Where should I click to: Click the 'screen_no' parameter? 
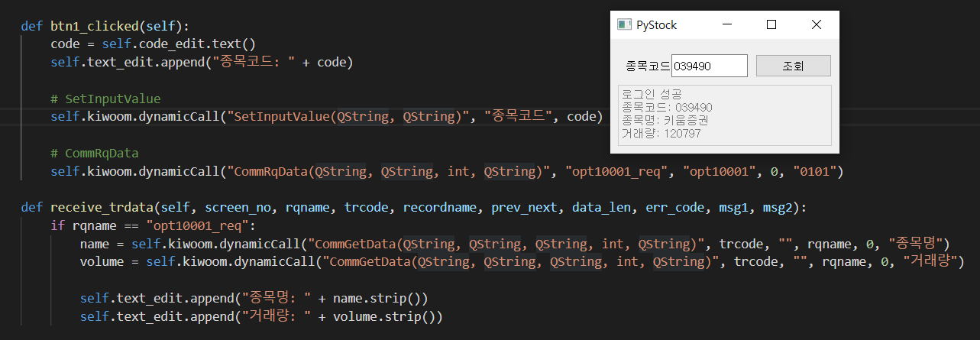pyautogui.click(x=237, y=208)
